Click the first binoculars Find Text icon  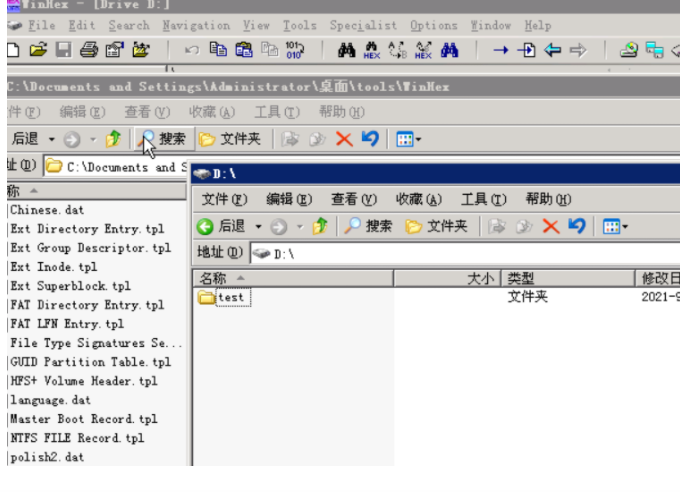347,50
